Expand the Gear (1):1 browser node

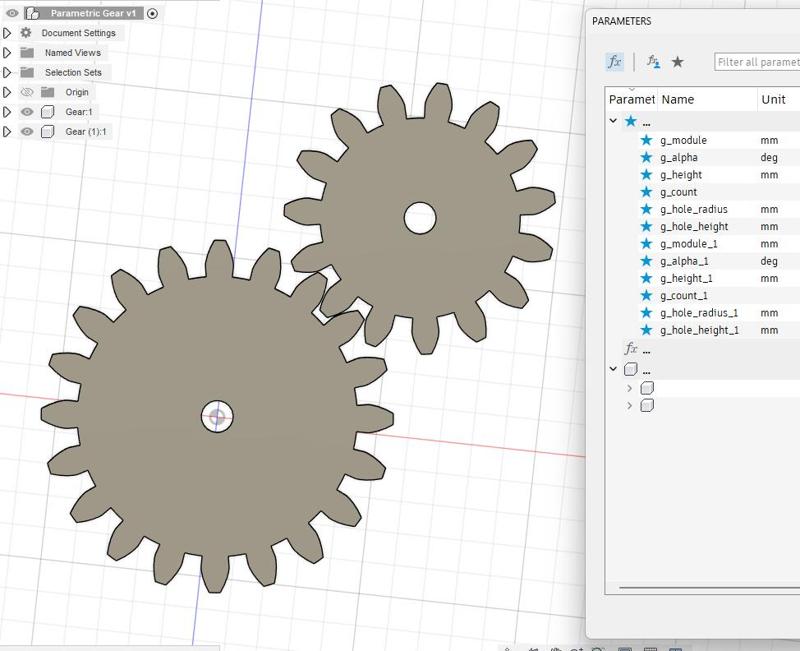coord(7,130)
